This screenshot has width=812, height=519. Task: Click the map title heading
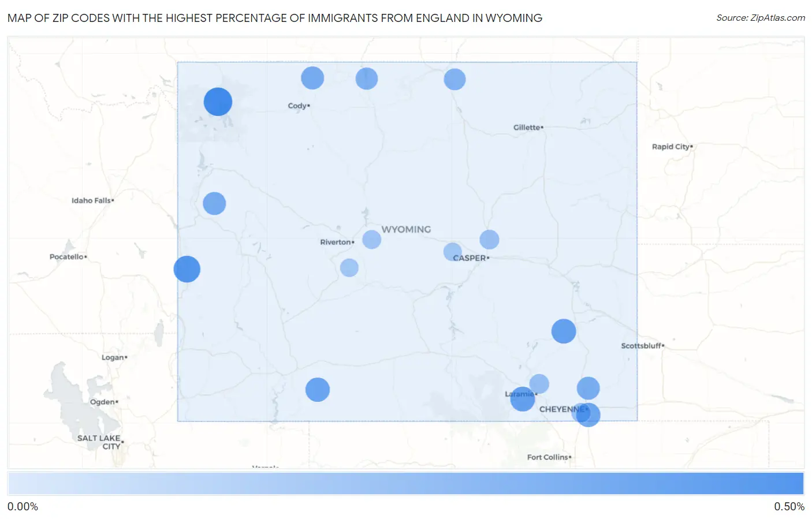[x=275, y=18]
